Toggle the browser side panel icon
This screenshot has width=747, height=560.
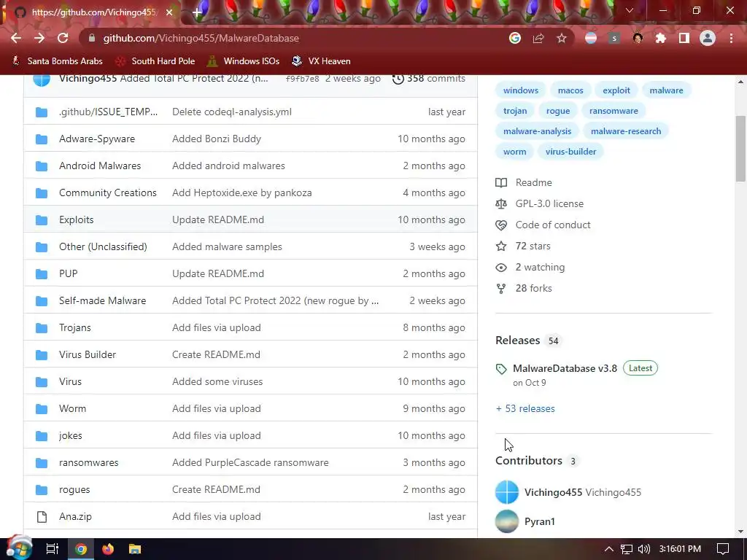[x=684, y=38]
